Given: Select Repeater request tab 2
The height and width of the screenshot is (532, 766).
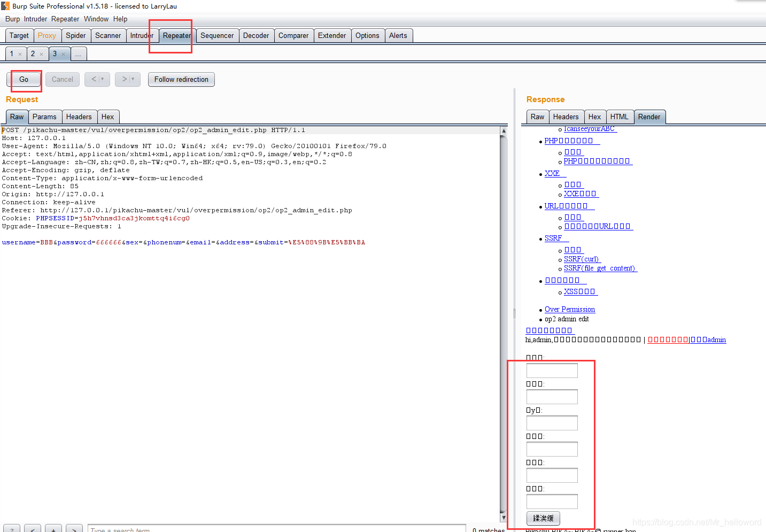Looking at the screenshot, I should point(33,54).
